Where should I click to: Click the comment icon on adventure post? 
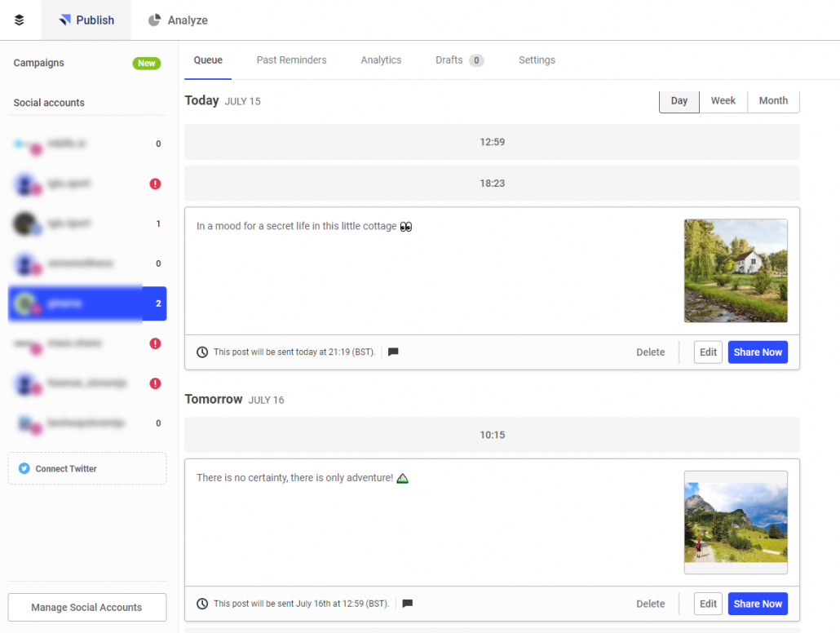(408, 604)
